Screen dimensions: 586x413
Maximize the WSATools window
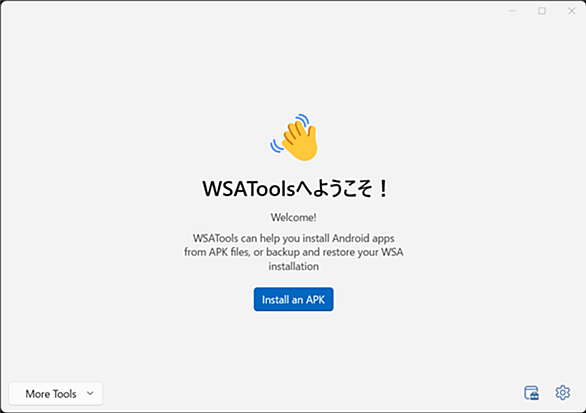pyautogui.click(x=542, y=11)
